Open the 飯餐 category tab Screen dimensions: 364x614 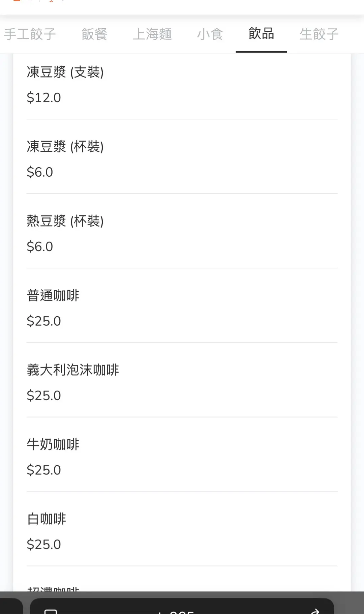(94, 34)
